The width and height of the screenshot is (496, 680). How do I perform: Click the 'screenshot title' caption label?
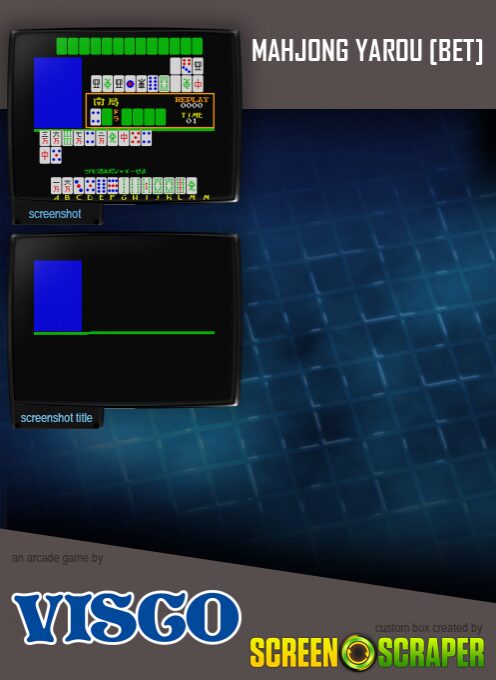(x=56, y=418)
